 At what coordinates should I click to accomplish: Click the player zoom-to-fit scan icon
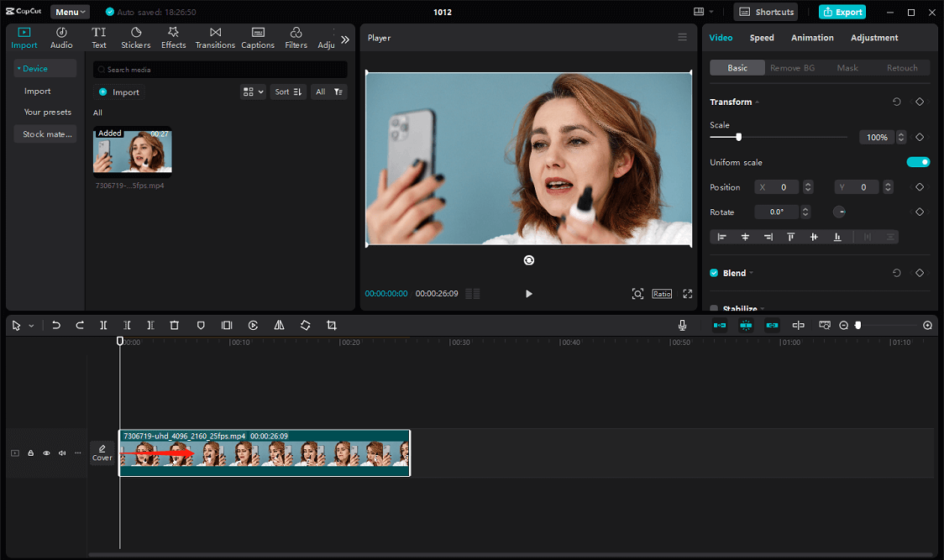[637, 294]
